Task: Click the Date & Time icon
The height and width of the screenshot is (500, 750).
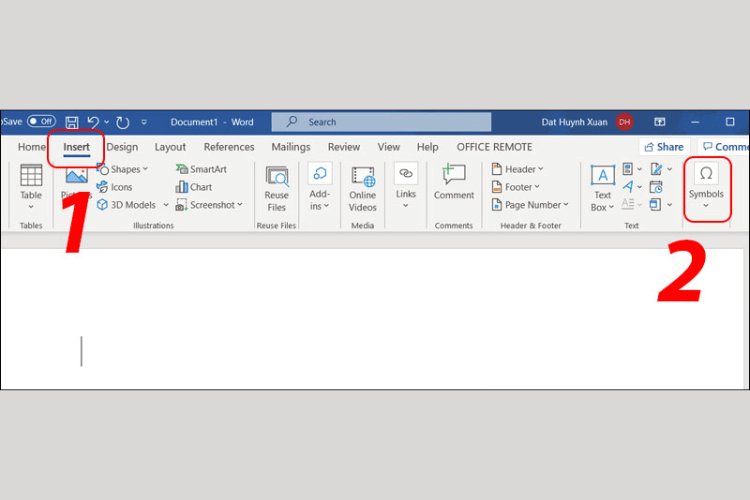Action: [656, 187]
